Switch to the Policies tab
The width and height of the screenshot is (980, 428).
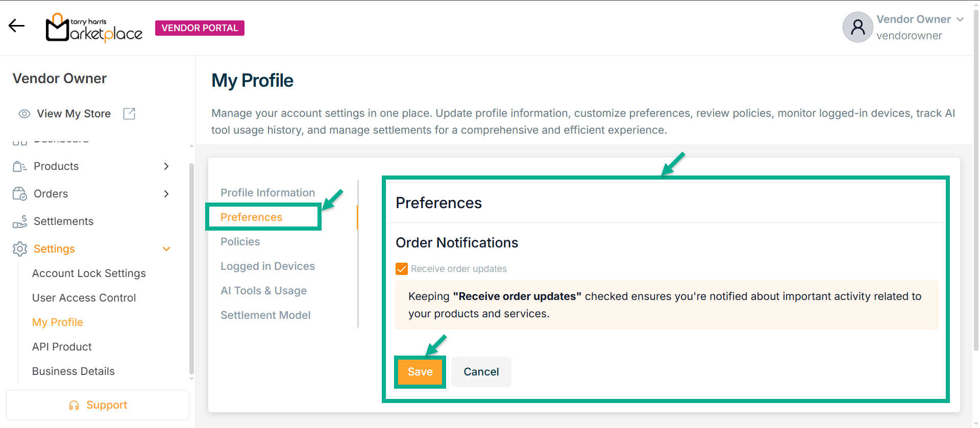point(240,242)
